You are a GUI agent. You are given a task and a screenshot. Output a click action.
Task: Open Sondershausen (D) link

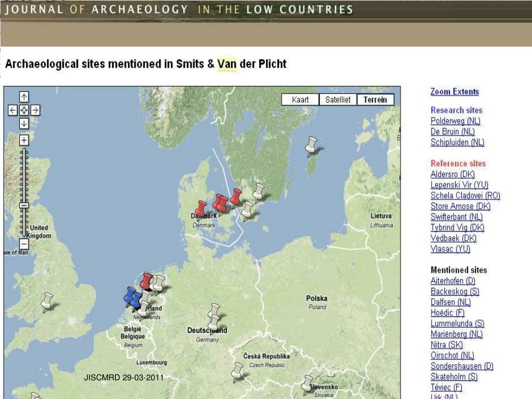coord(462,366)
